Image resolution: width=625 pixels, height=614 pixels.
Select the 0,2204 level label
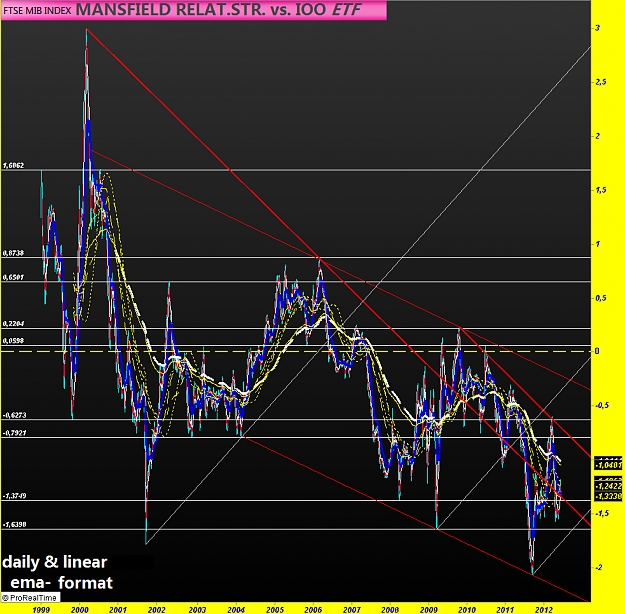point(14,323)
